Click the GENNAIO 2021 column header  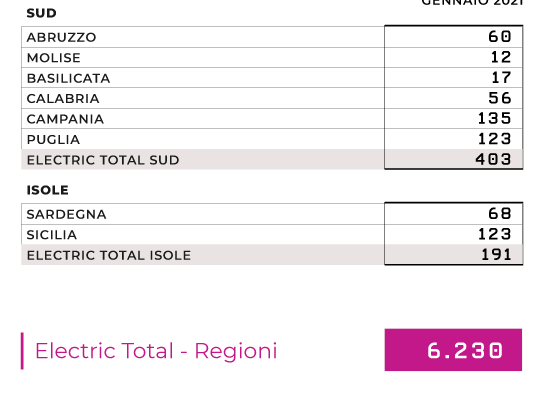pyautogui.click(x=472, y=3)
